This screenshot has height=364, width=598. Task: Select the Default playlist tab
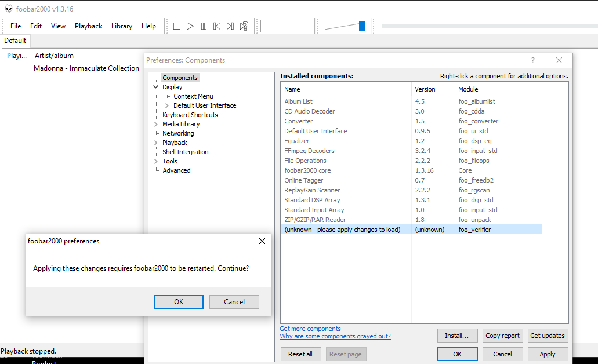(15, 41)
